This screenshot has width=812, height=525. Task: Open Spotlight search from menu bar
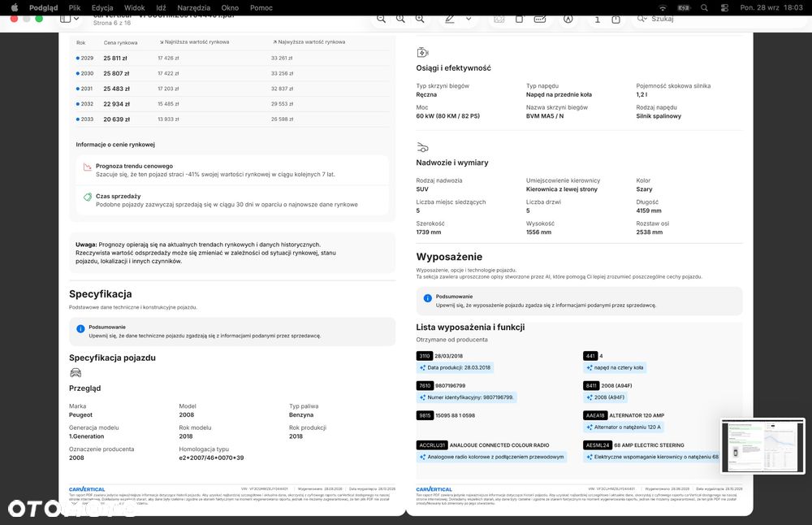coord(704,8)
